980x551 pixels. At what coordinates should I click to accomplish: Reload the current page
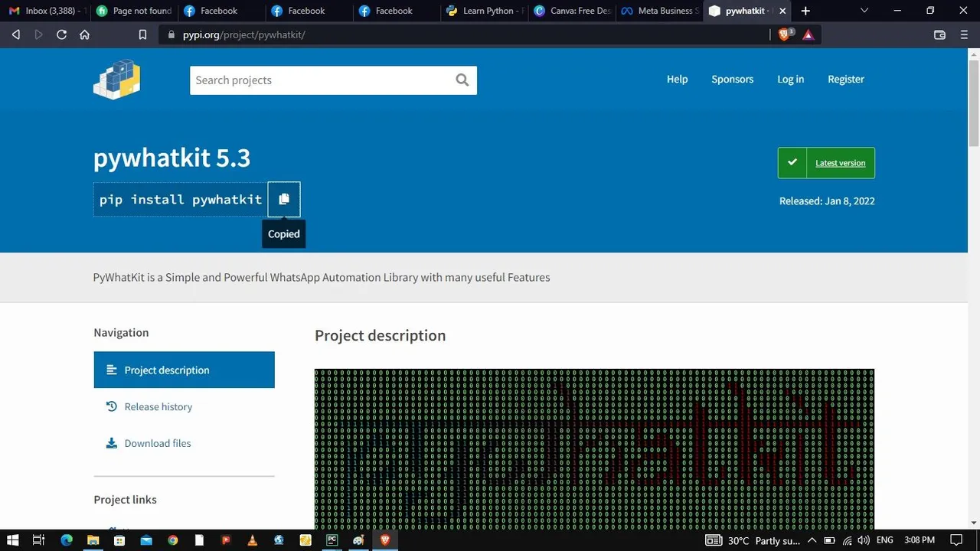[61, 34]
